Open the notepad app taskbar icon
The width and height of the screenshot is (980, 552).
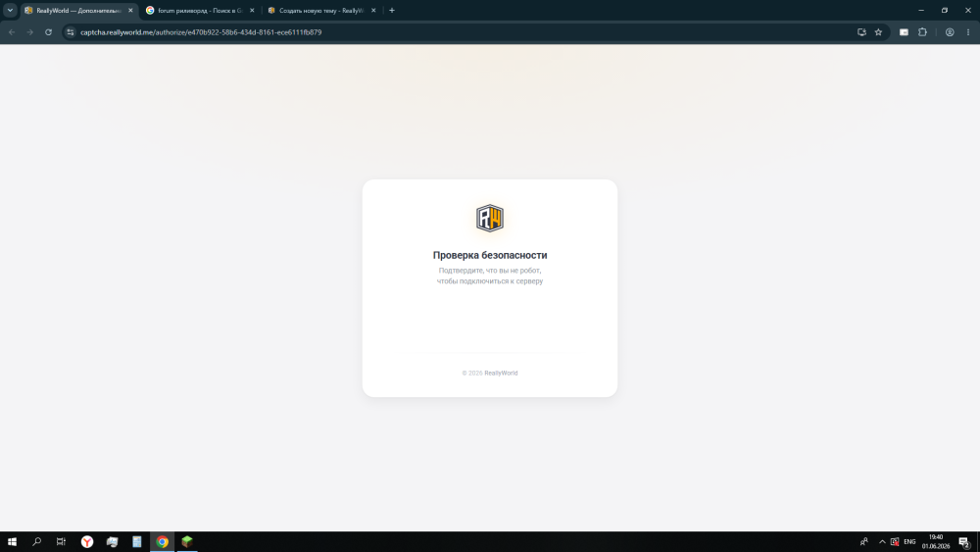click(137, 542)
